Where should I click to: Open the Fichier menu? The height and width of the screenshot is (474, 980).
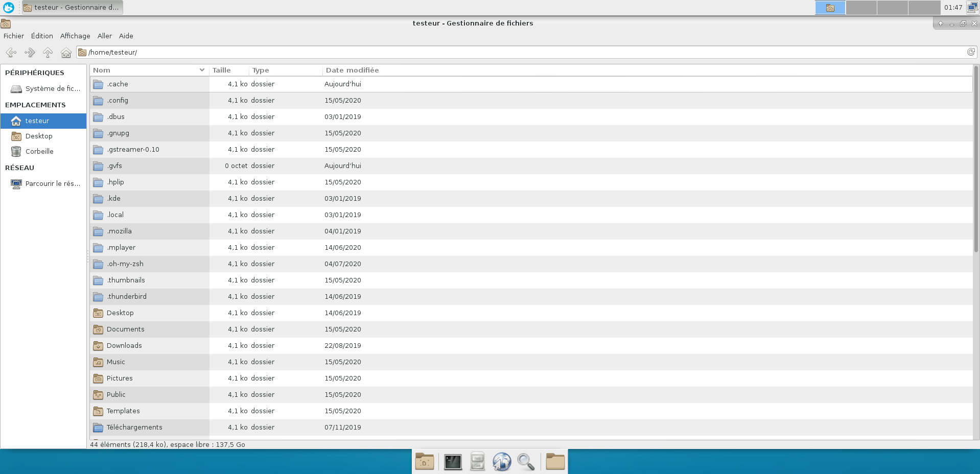point(13,36)
